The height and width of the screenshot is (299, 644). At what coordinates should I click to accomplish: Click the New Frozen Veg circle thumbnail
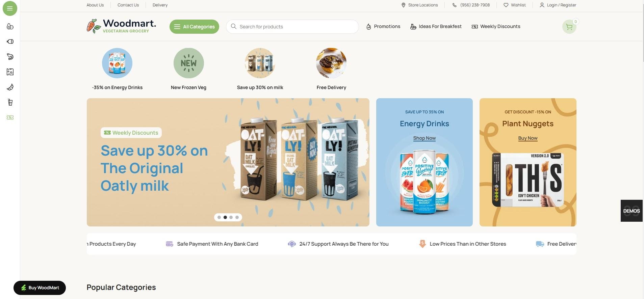pos(188,63)
